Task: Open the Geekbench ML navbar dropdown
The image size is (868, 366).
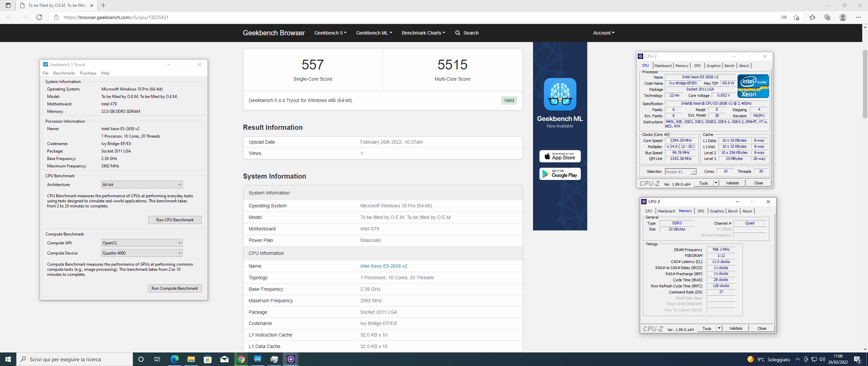Action: [x=374, y=33]
